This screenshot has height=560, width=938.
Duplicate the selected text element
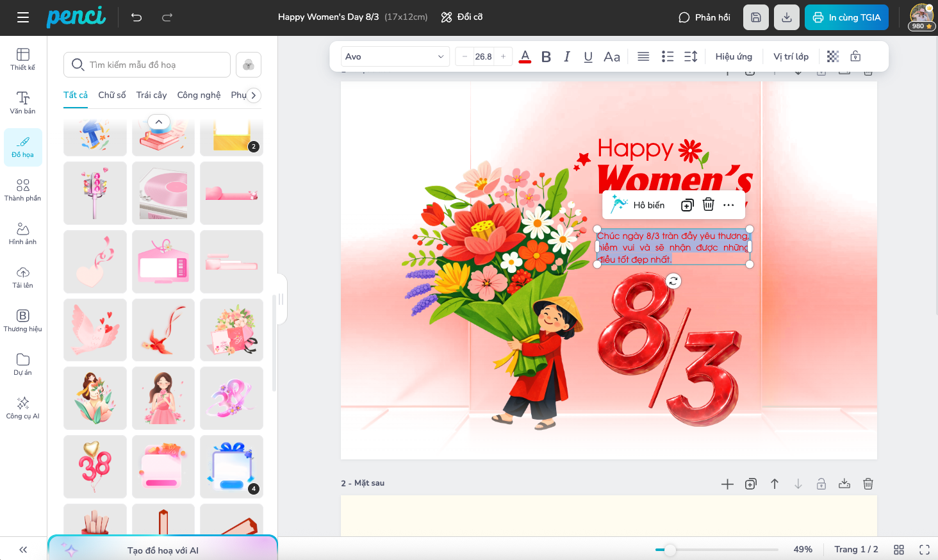coord(687,205)
